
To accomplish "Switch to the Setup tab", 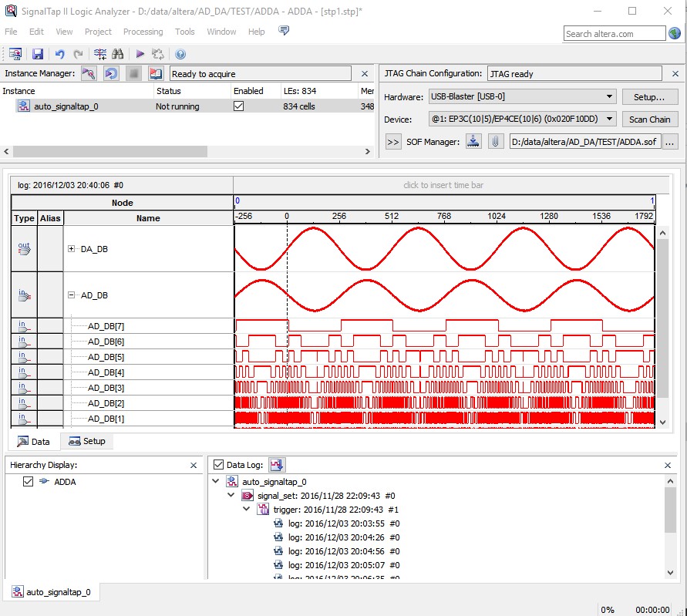I will (x=87, y=442).
